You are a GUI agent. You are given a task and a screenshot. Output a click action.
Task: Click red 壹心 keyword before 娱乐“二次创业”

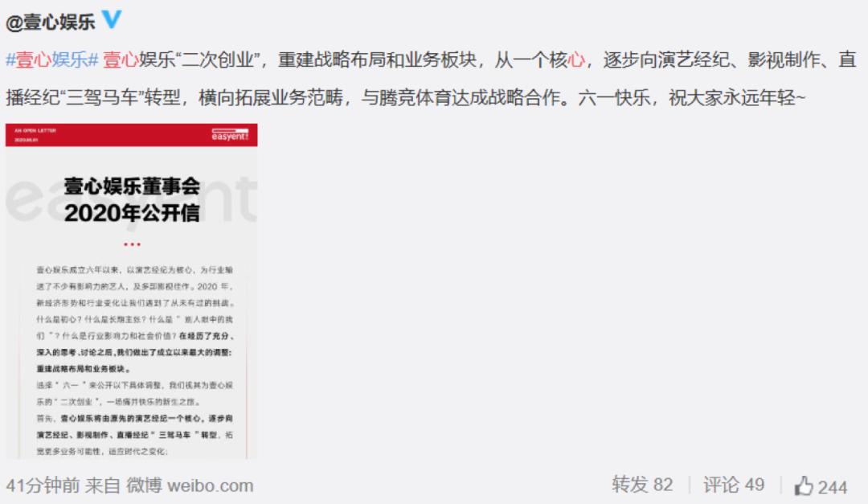(120, 59)
